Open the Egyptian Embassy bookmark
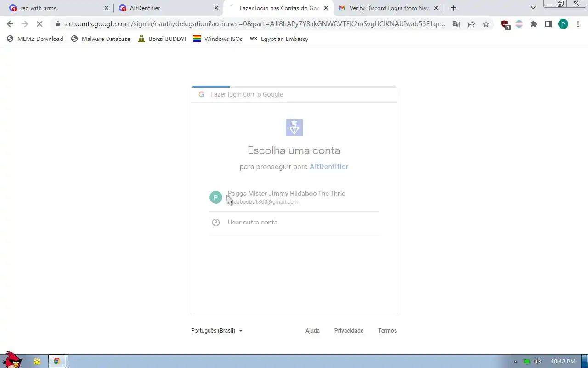This screenshot has width=588, height=368. tap(279, 39)
